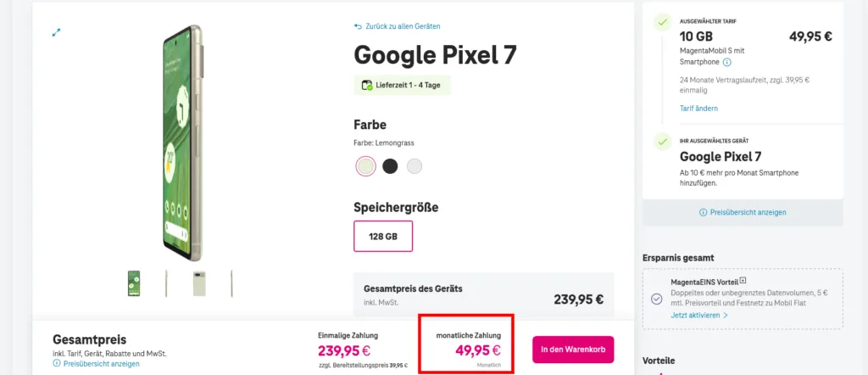Select the Lemongrass color option

pyautogui.click(x=365, y=166)
